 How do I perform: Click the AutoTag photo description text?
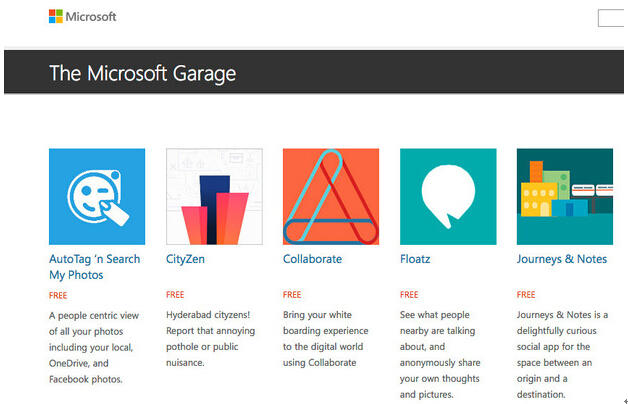click(x=94, y=347)
